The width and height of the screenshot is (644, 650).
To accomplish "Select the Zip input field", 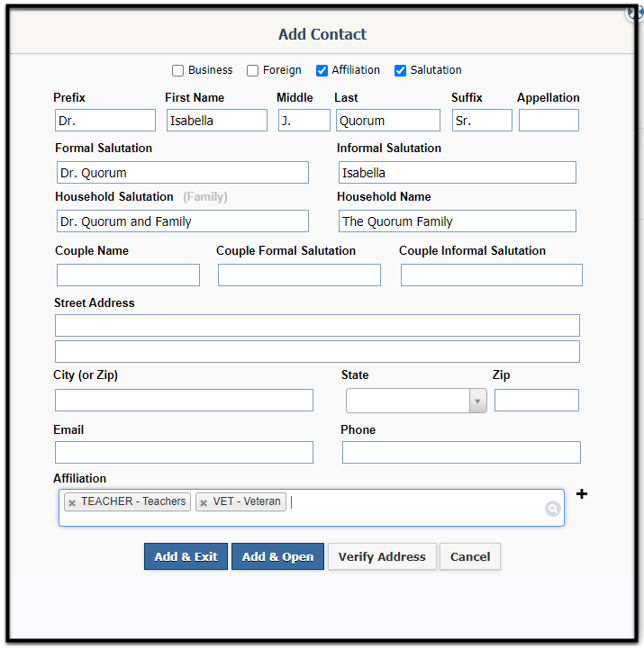I will click(537, 400).
